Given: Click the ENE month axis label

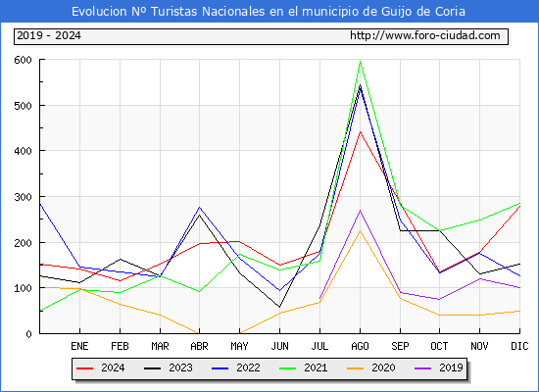Looking at the screenshot, I should click(79, 346).
